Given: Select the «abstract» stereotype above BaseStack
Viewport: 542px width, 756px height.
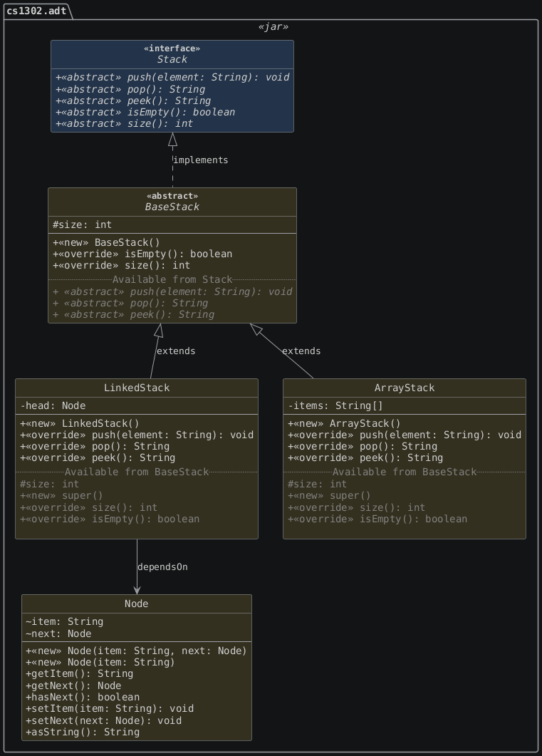Looking at the screenshot, I should click(x=172, y=196).
